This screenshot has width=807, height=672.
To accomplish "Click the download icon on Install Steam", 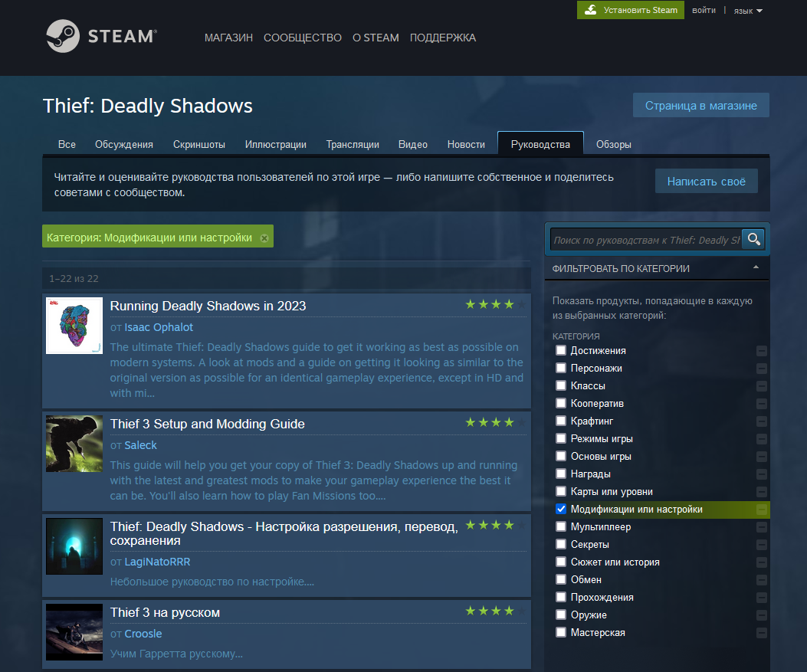I will (591, 10).
